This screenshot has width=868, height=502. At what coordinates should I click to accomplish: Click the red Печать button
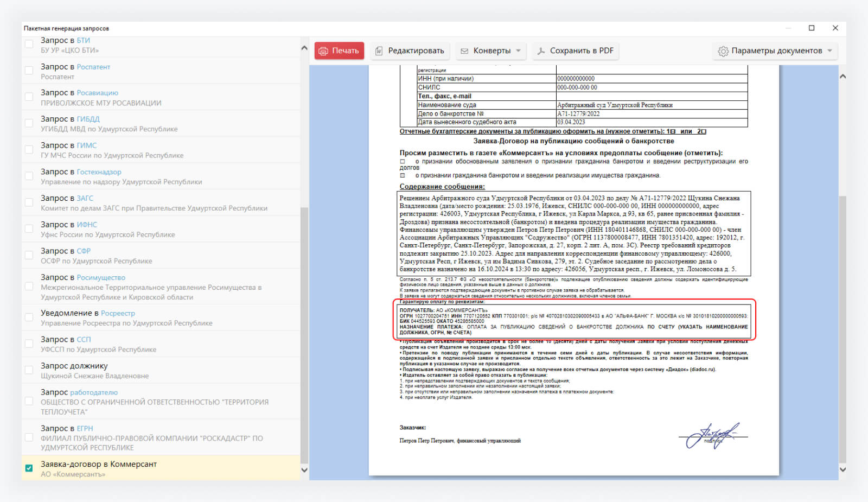(339, 51)
